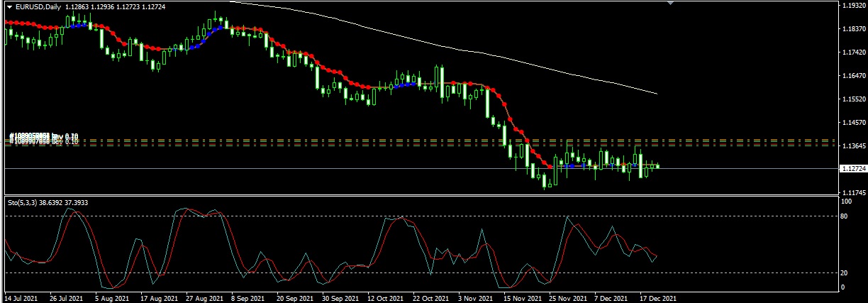Click the 12 Oct 2021 date label
Viewport: 868px width, 303px height.
386,299
